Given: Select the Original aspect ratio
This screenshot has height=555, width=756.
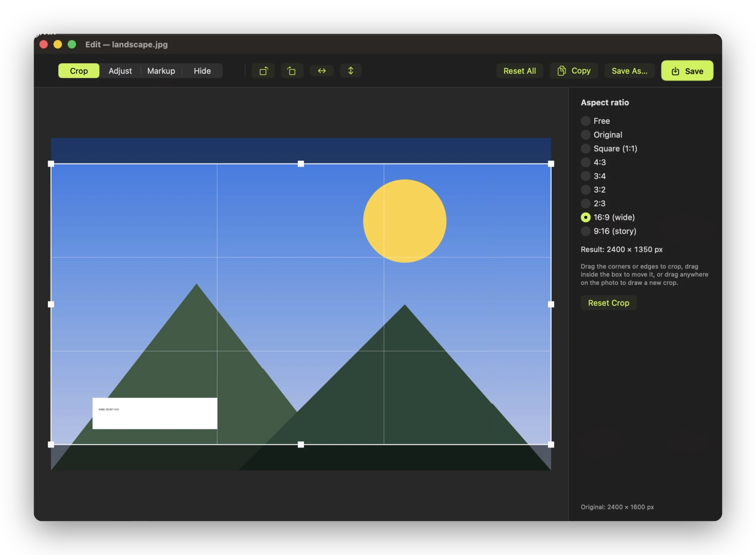Looking at the screenshot, I should click(x=602, y=135).
